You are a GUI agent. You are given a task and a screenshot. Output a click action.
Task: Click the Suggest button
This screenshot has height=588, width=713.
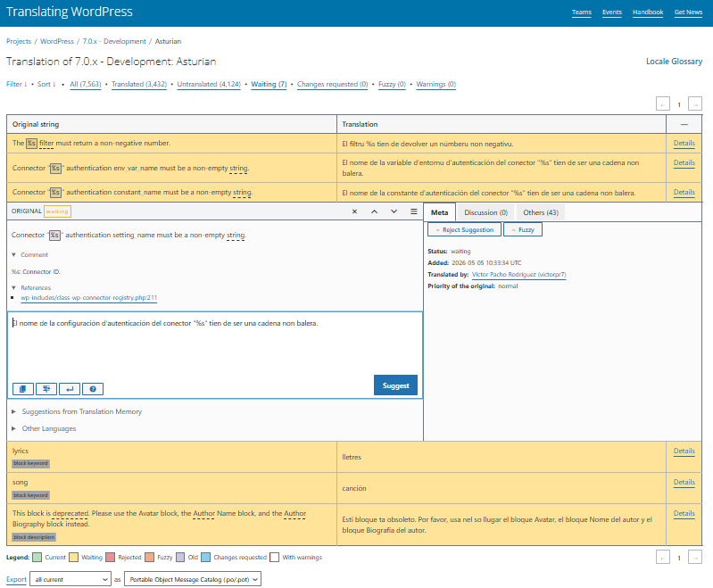click(x=395, y=385)
